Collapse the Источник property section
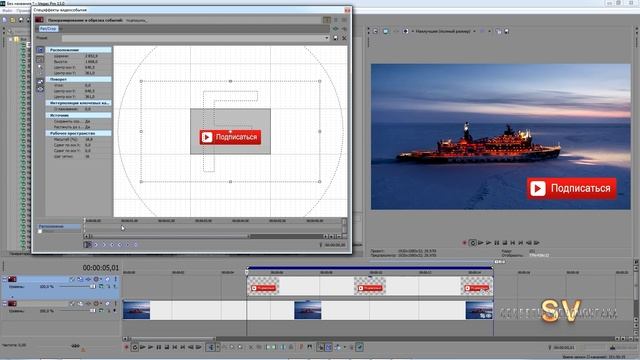Image resolution: width=640 pixels, height=360 pixels. (78, 115)
